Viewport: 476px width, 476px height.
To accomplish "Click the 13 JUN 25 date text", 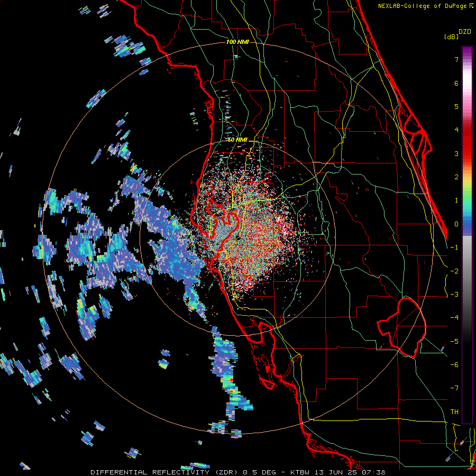I will [x=336, y=472].
